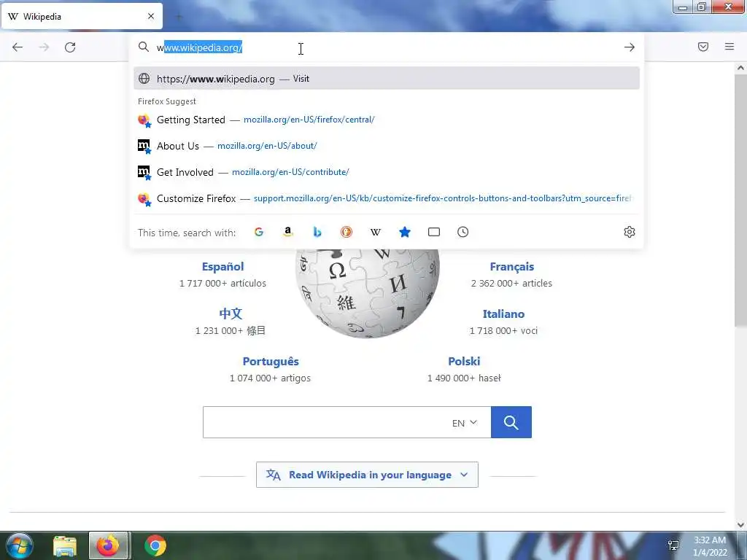The width and height of the screenshot is (747, 560).
Task: Open the Getting Started suggestion
Action: click(x=387, y=120)
